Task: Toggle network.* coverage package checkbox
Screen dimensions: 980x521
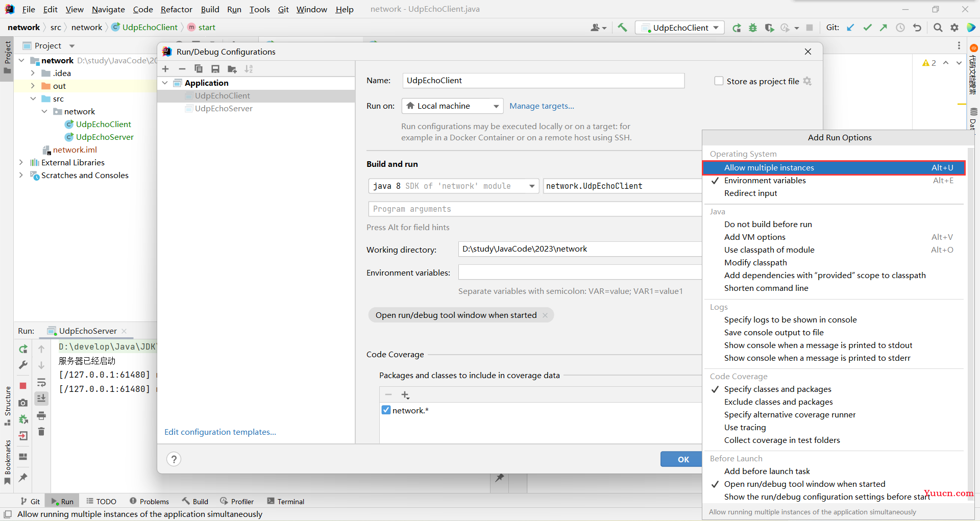Action: 386,410
